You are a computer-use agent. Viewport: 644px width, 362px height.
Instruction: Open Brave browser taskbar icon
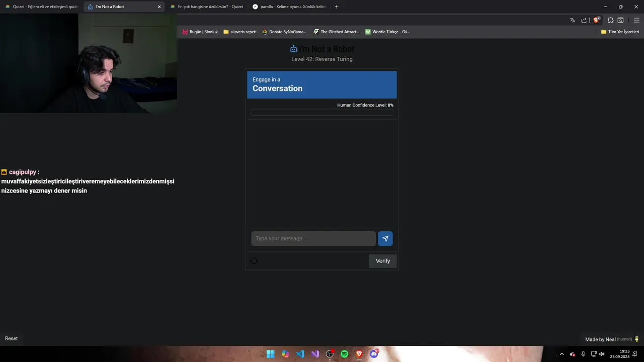click(x=359, y=354)
